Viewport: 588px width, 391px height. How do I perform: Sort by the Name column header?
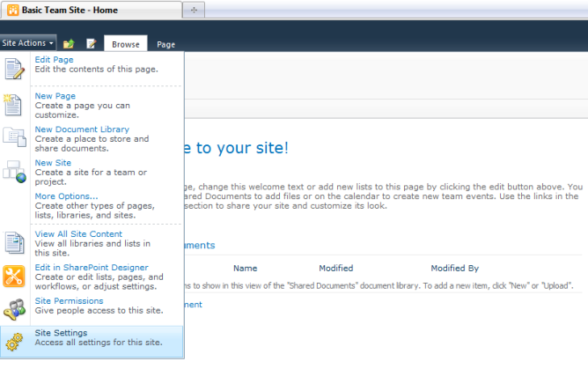tap(245, 268)
